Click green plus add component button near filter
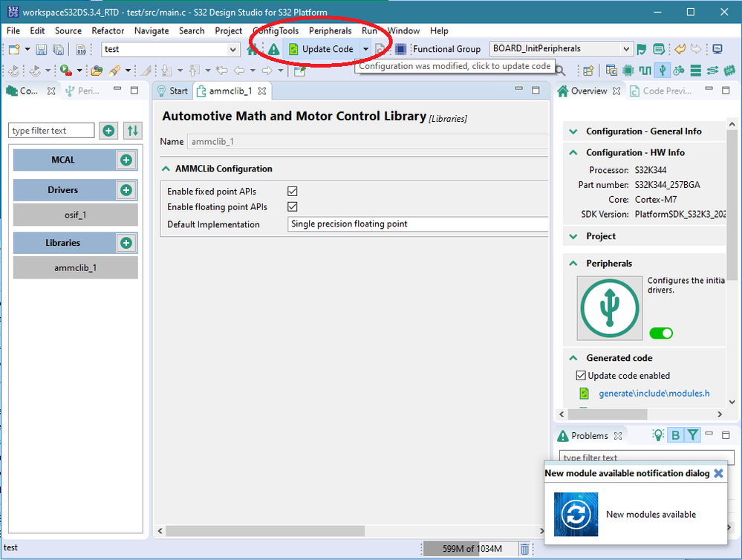 point(108,131)
